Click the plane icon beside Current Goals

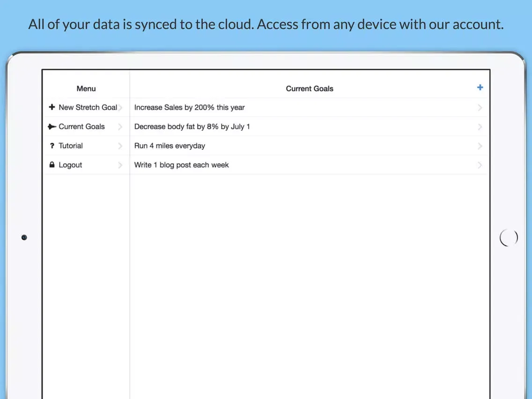(x=52, y=126)
